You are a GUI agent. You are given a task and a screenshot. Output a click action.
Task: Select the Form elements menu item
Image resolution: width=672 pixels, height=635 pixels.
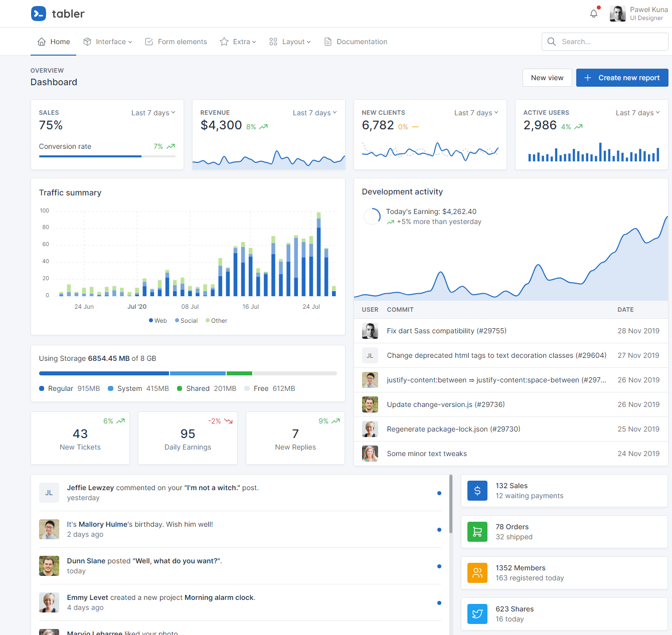[176, 42]
